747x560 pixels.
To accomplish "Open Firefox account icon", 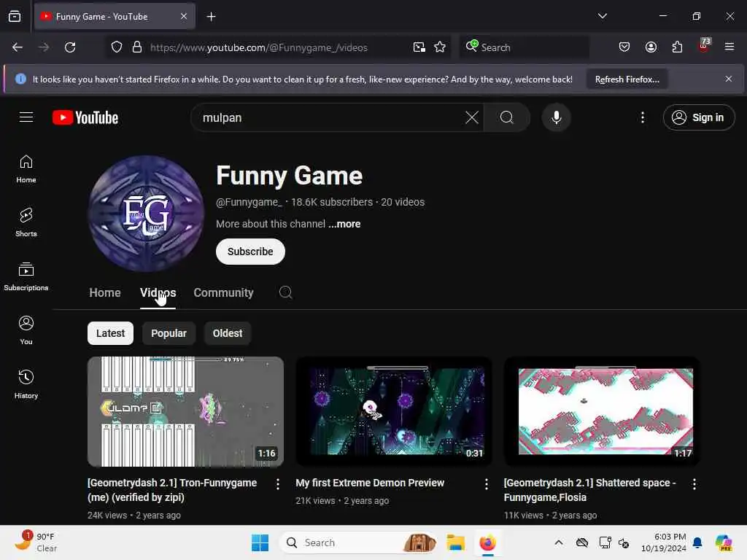I will [x=651, y=47].
